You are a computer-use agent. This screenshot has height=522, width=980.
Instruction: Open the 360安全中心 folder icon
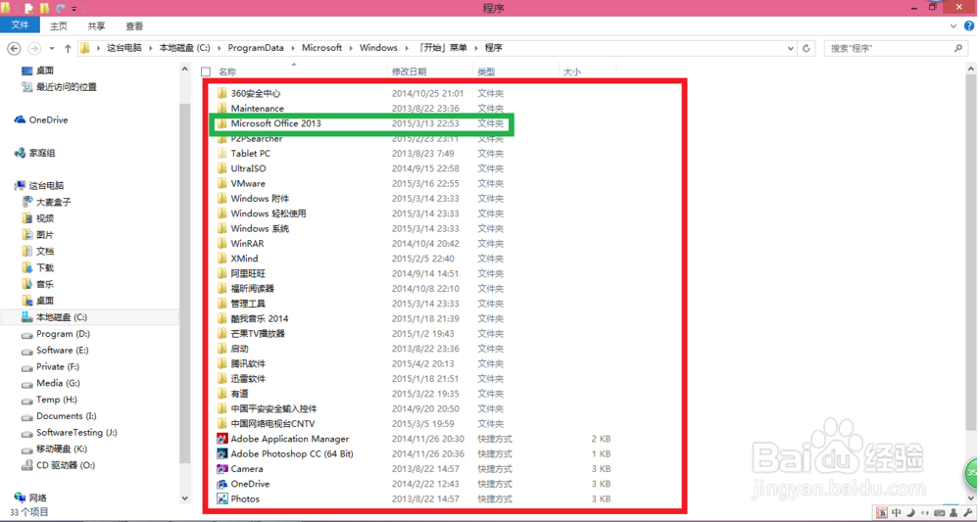(221, 93)
